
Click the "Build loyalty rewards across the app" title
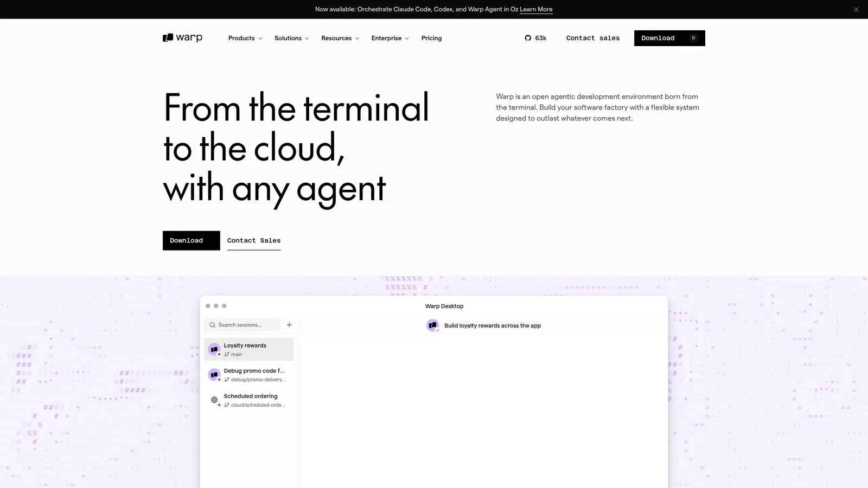pos(493,325)
